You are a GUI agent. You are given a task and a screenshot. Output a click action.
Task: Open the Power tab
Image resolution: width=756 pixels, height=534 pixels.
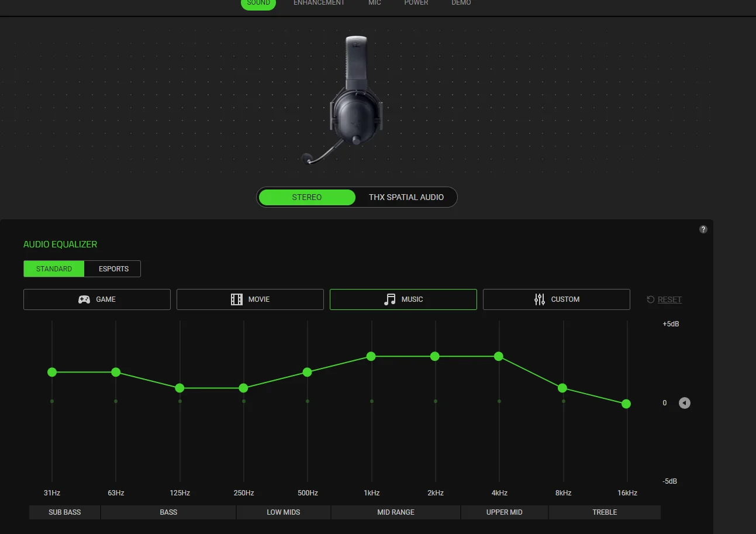(416, 3)
